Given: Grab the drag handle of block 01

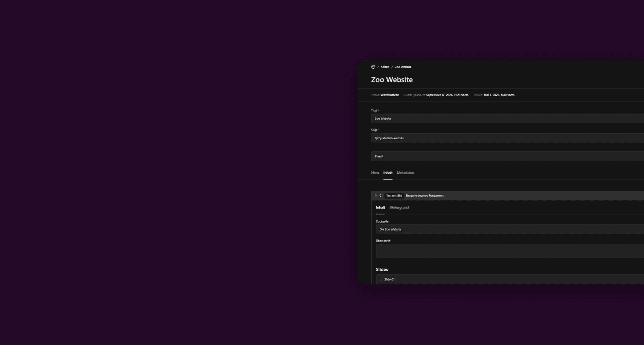Looking at the screenshot, I should pos(376,196).
